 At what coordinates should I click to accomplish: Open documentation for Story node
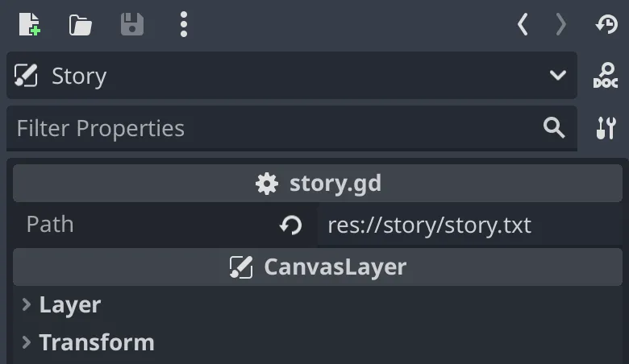(x=606, y=77)
